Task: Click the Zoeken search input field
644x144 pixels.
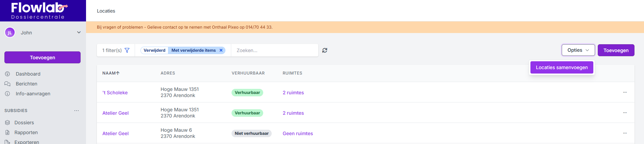Action: click(x=274, y=50)
